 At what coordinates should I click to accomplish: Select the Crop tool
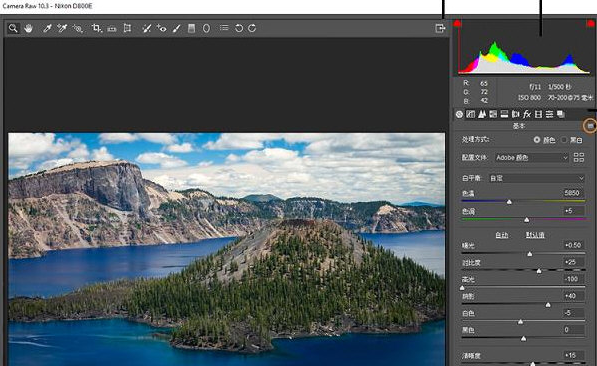pos(96,28)
